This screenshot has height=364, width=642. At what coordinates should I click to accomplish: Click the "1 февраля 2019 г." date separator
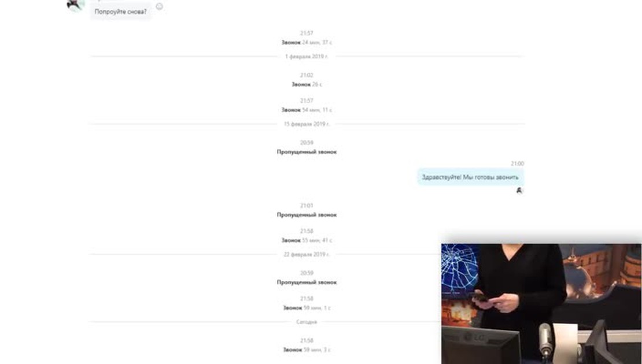307,57
